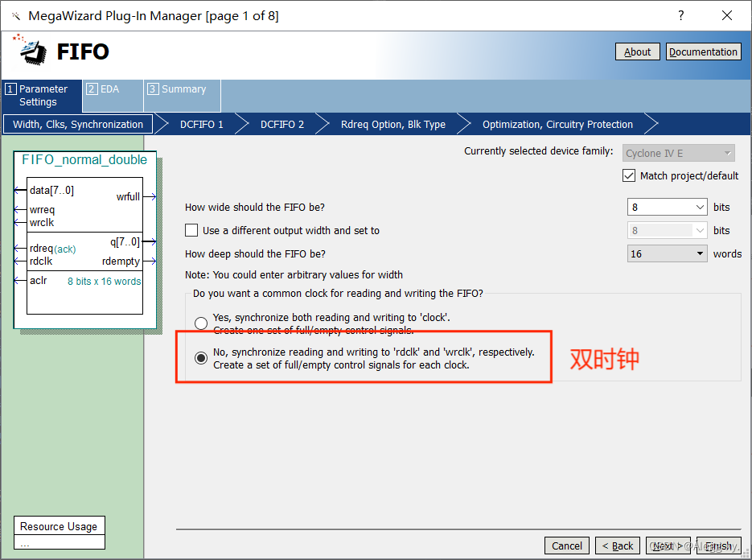The height and width of the screenshot is (560, 752).
Task: Click the data[7..0] port label
Action: pyautogui.click(x=51, y=190)
